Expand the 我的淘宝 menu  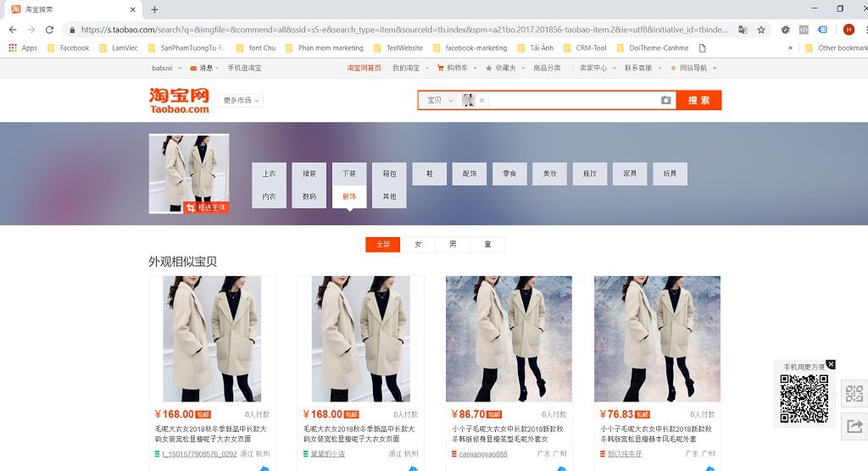tap(410, 68)
